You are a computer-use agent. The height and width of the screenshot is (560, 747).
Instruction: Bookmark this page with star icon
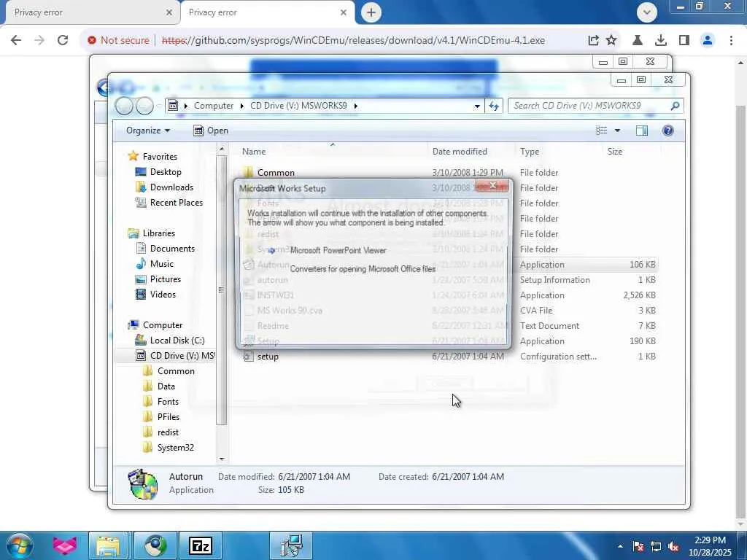611,41
